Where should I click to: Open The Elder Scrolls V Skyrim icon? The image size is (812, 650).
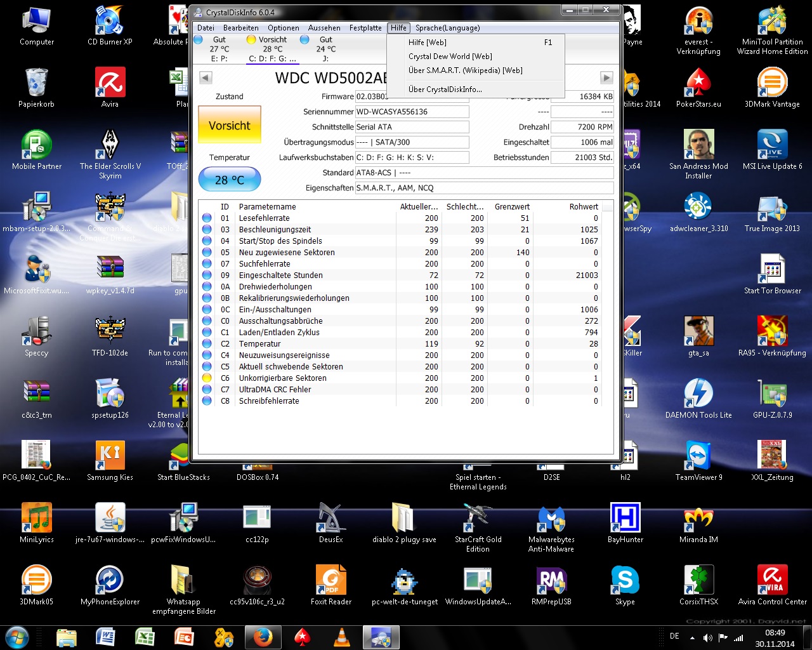pyautogui.click(x=110, y=154)
